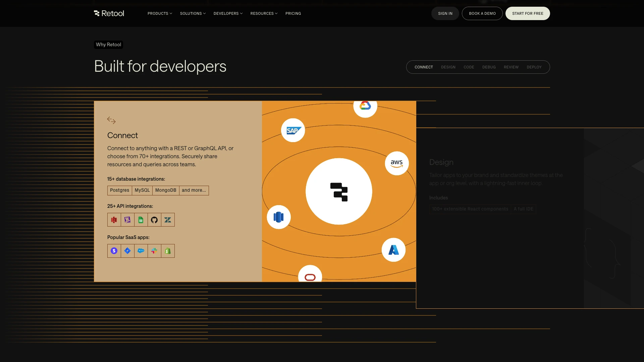
Task: Click the SAP logo bubble
Action: coord(293,130)
